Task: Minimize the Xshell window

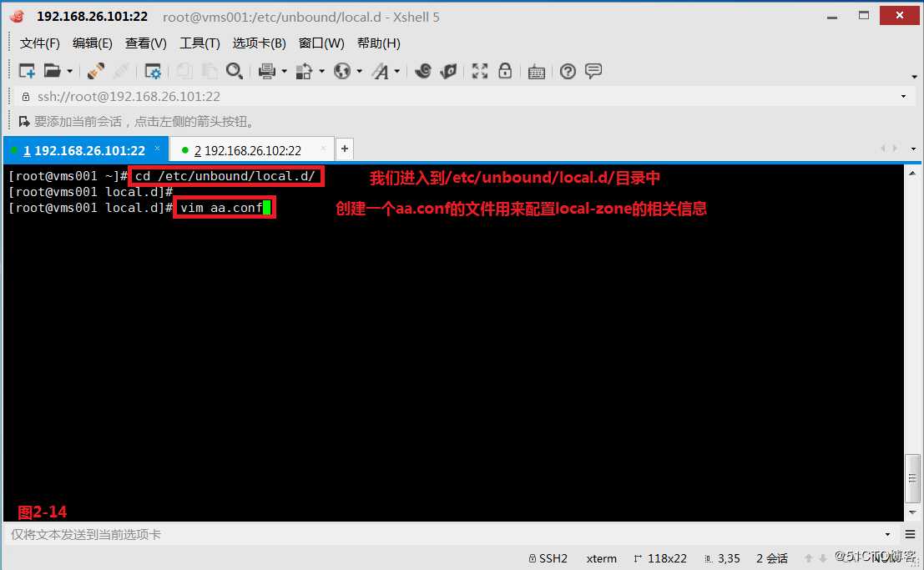Action: [x=832, y=17]
